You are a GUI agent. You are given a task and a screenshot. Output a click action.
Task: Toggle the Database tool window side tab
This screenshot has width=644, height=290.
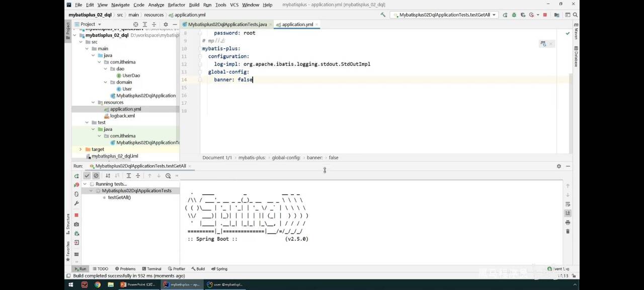click(x=576, y=56)
